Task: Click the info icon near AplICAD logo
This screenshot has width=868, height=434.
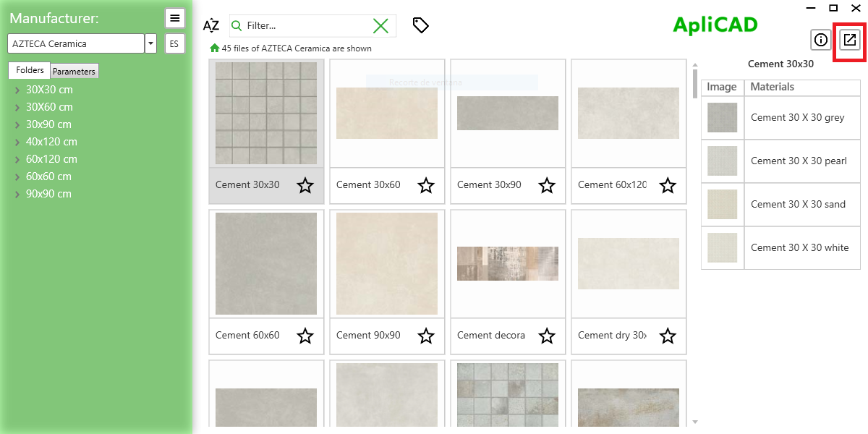Action: (820, 41)
